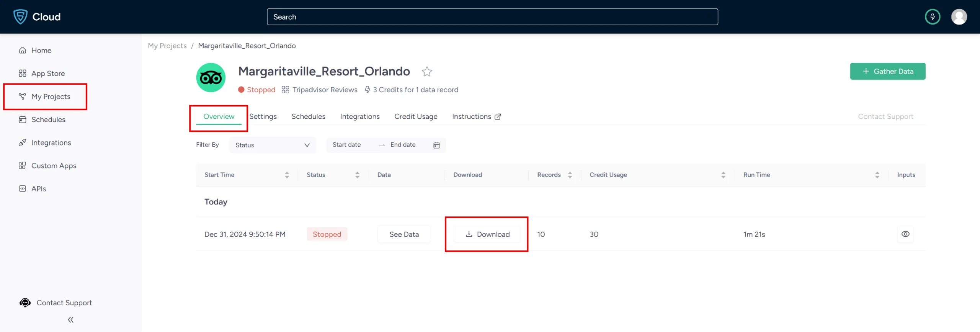Switch to the Integrations tab
980x332 pixels.
point(360,116)
